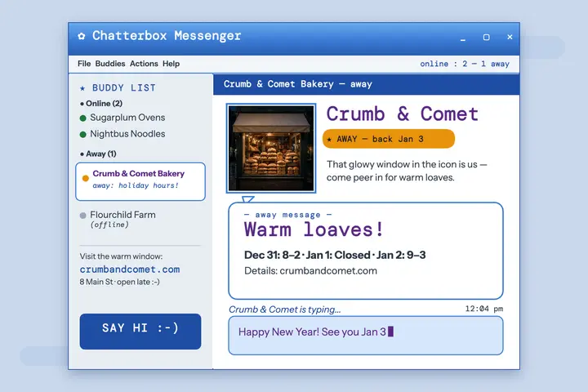The width and height of the screenshot is (588, 392).
Task: Click grey offline dot for Flourchild Farm
Action: (x=82, y=216)
